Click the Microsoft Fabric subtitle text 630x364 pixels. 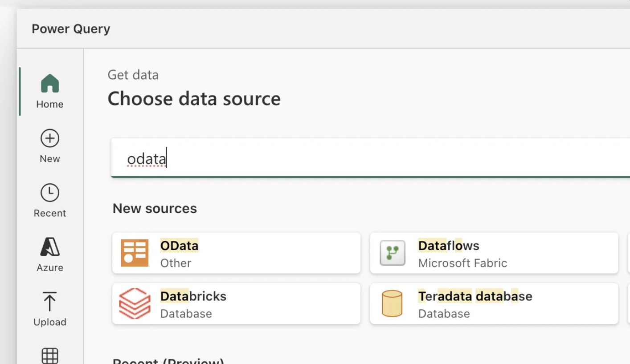tap(462, 263)
